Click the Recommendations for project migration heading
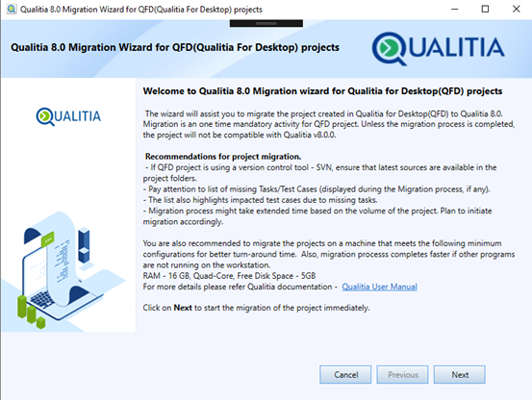 [x=223, y=157]
